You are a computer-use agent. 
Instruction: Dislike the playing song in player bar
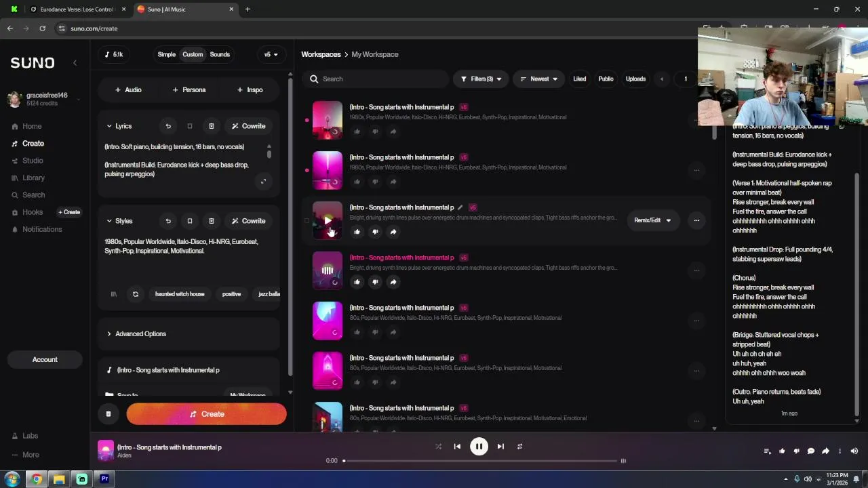click(796, 451)
